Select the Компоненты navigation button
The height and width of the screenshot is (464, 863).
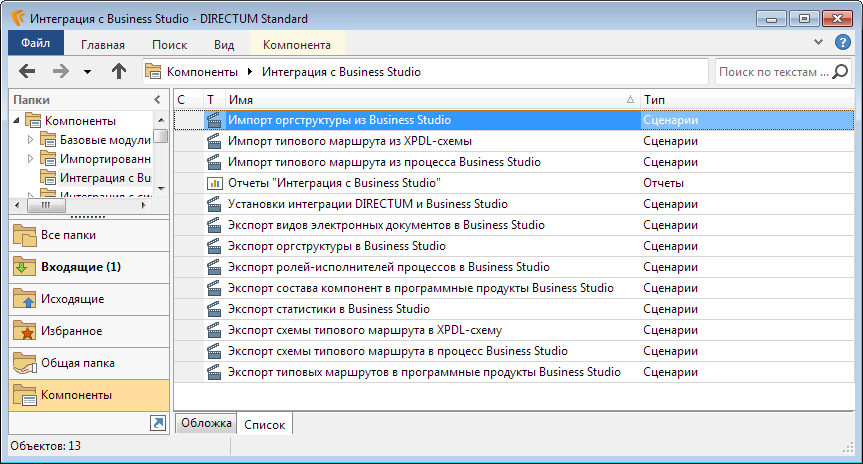[89, 395]
